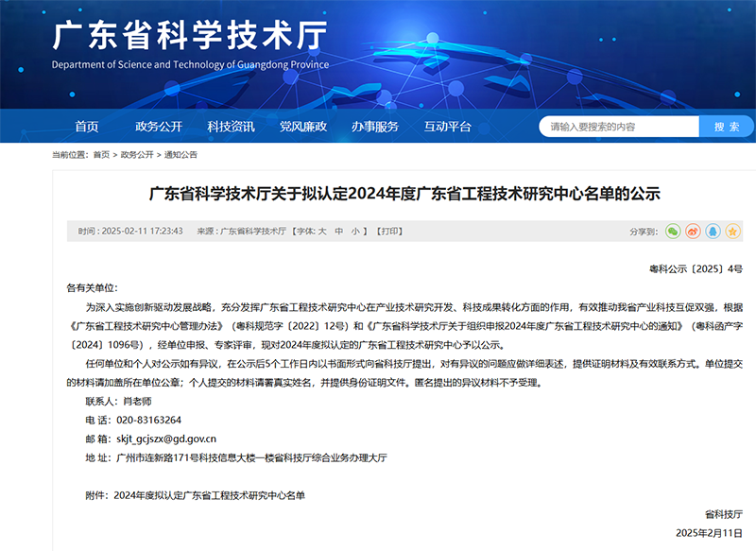
Task: Click the magnifier search icon
Action: tap(726, 126)
